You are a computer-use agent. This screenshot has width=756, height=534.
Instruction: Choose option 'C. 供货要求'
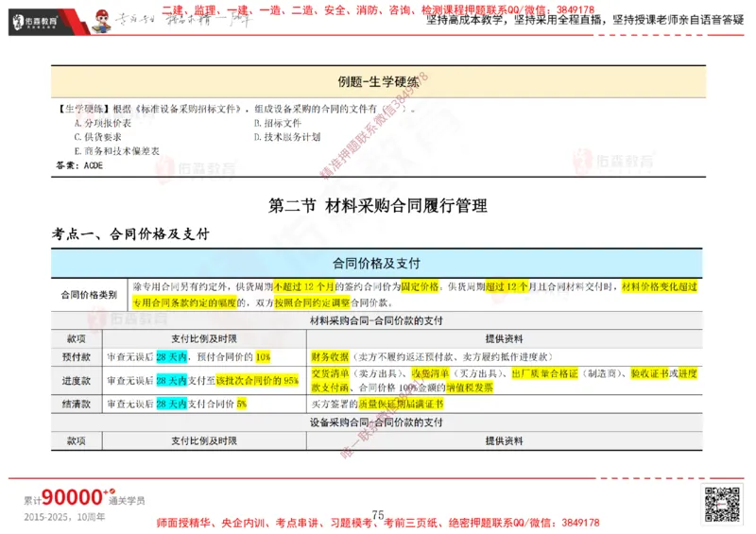tap(98, 137)
